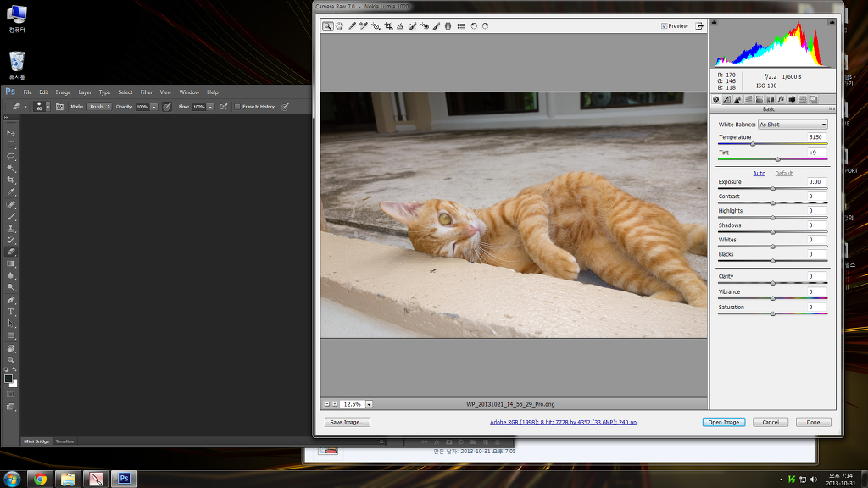Image resolution: width=868 pixels, height=488 pixels.
Task: Select the Crop tool in Camera Raw
Action: (x=388, y=26)
